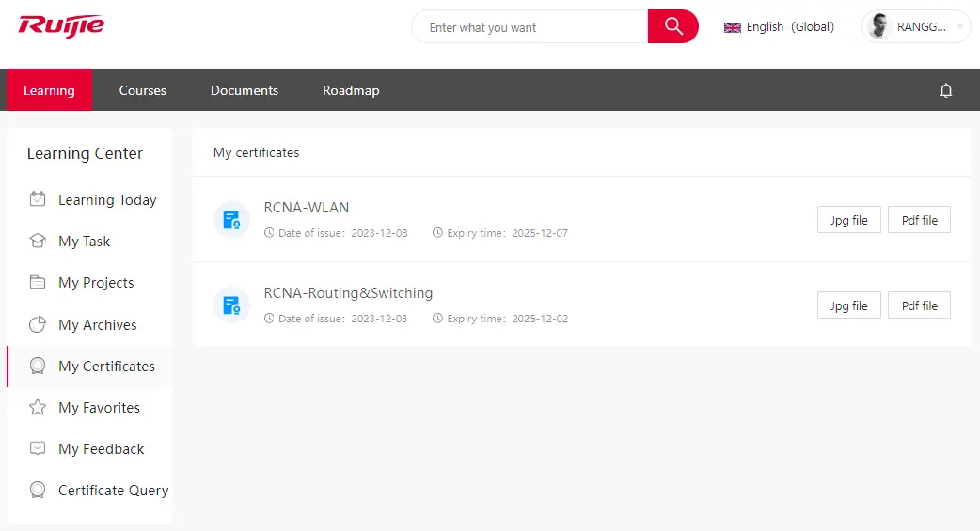Click the My Task graduation cap icon
The width and height of the screenshot is (980, 531).
[x=38, y=242]
